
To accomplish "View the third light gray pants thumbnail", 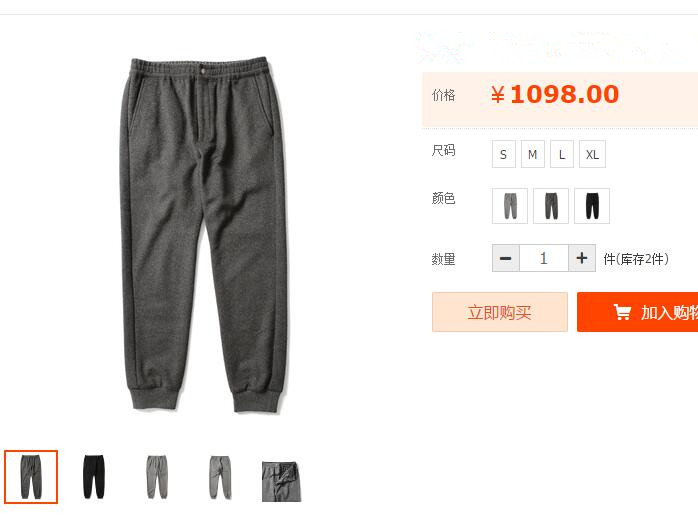I will [x=157, y=477].
